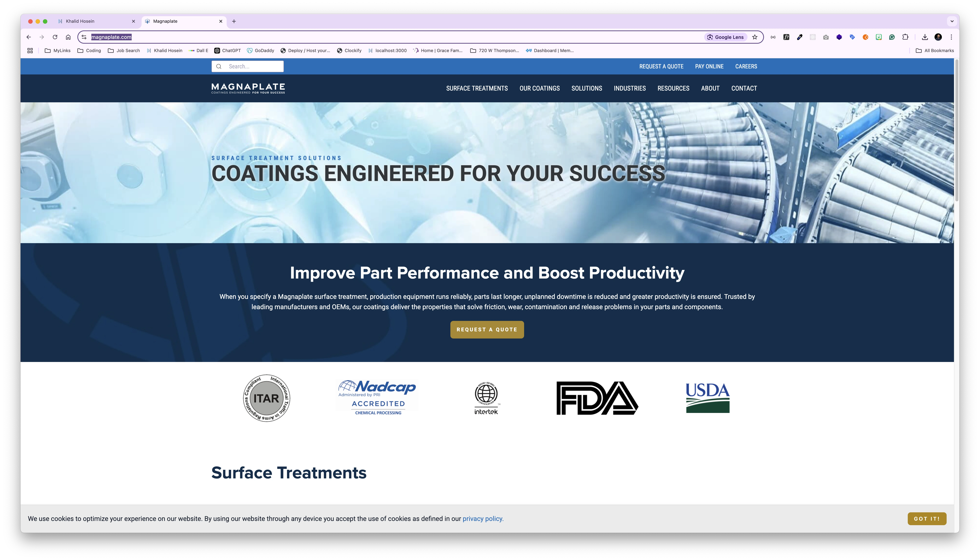Open the Industries nav menu item
Image resolution: width=980 pixels, height=560 pixels.
click(x=629, y=88)
